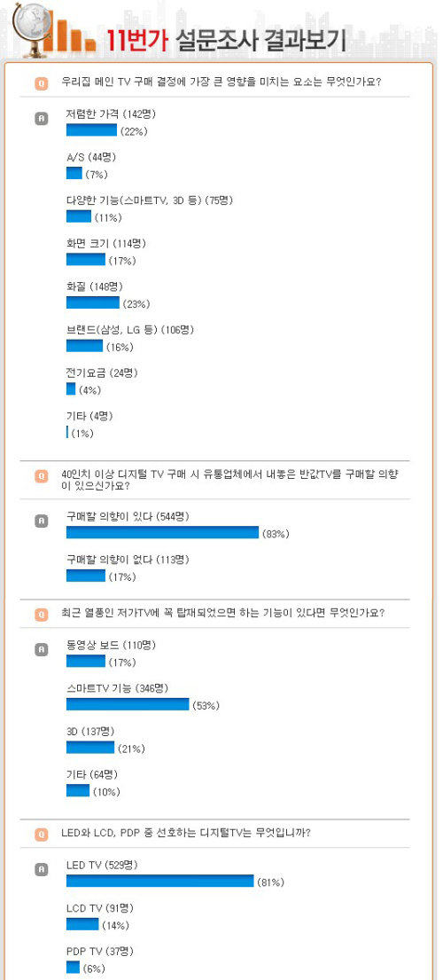Click the Q icon for the LED와 LCD question
This screenshot has width=443, height=980.
coord(41,833)
